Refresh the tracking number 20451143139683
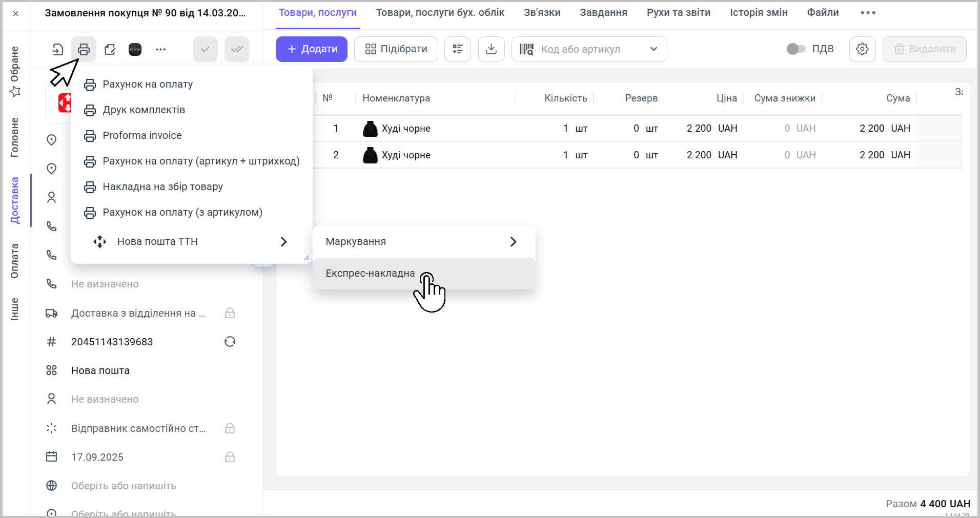The width and height of the screenshot is (980, 518). pos(230,342)
